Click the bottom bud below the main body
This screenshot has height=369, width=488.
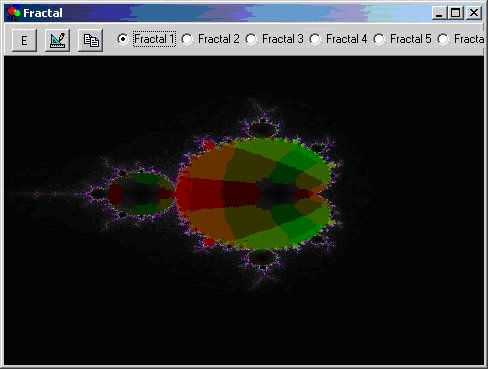(x=263, y=258)
